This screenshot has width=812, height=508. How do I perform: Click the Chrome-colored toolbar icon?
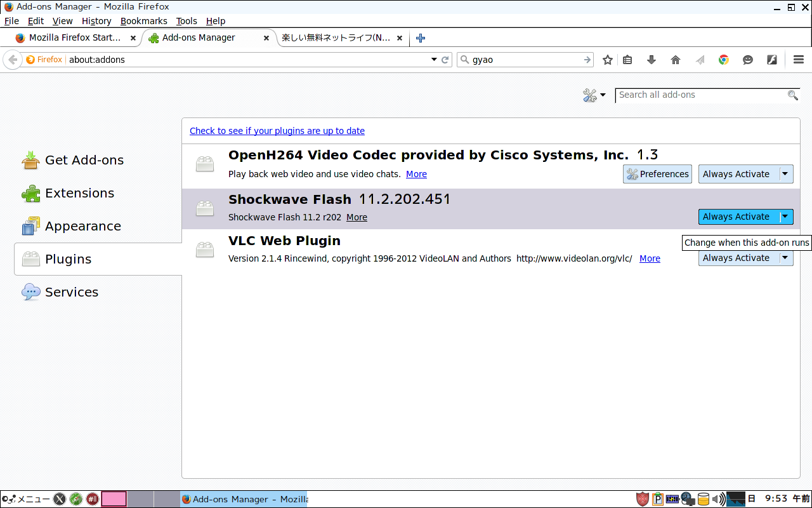point(724,60)
